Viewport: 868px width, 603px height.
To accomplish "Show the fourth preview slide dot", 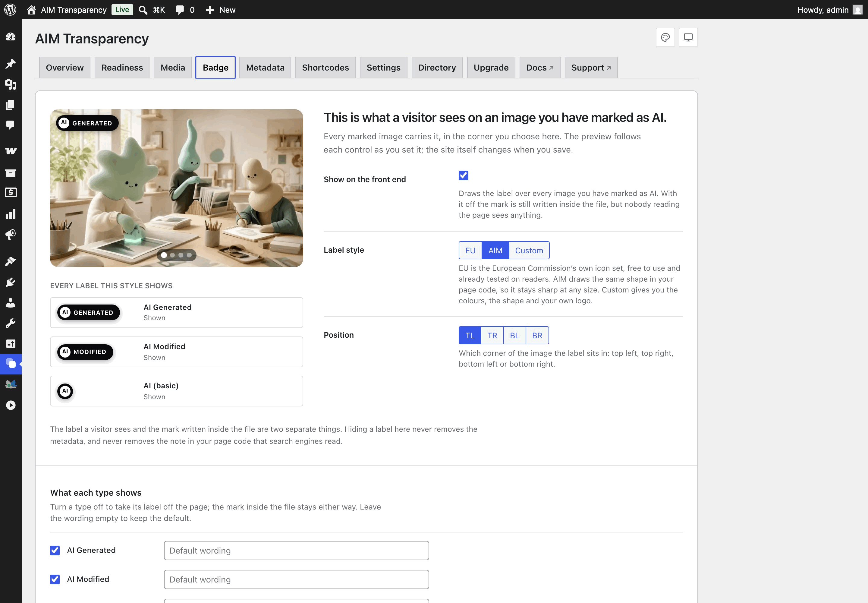I will (189, 255).
